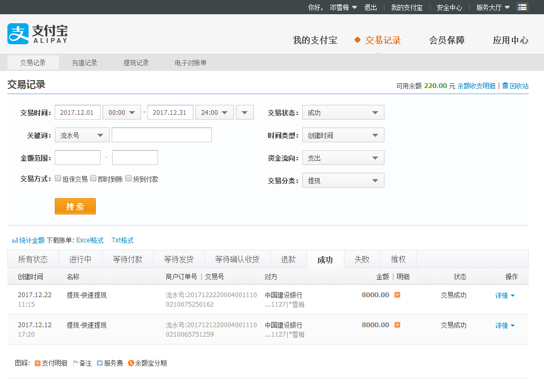Expand the 服务大厅 menu
The width and height of the screenshot is (544, 392).
492,7
